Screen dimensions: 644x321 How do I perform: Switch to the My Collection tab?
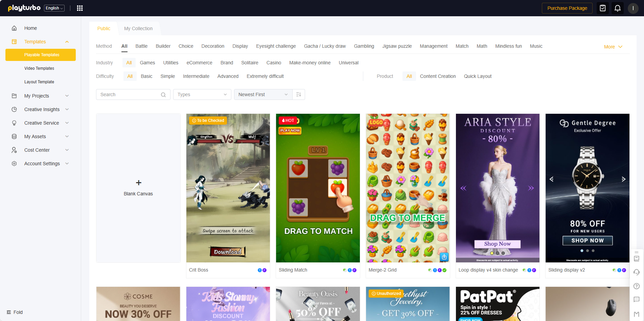pos(138,28)
